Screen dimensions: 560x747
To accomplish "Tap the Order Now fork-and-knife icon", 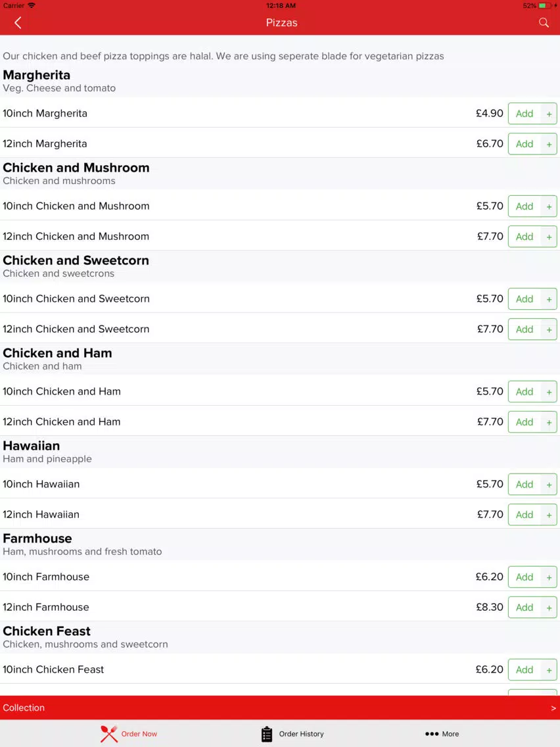I will [109, 734].
